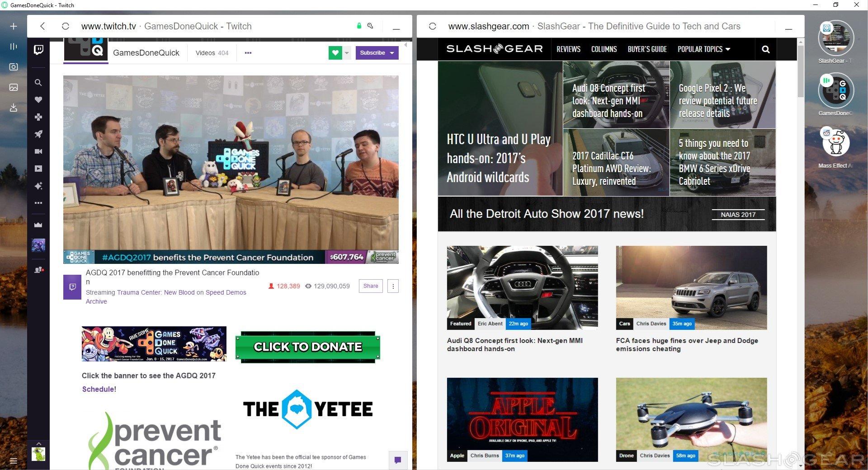Open a new tab with plus icon

[14, 26]
